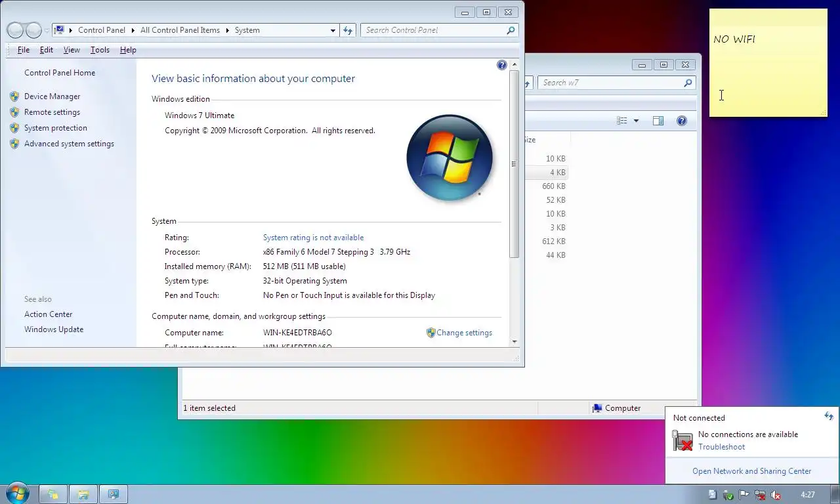Screen dimensions: 840x504
Task: Toggle the preview pane in Explorer
Action: 658,121
